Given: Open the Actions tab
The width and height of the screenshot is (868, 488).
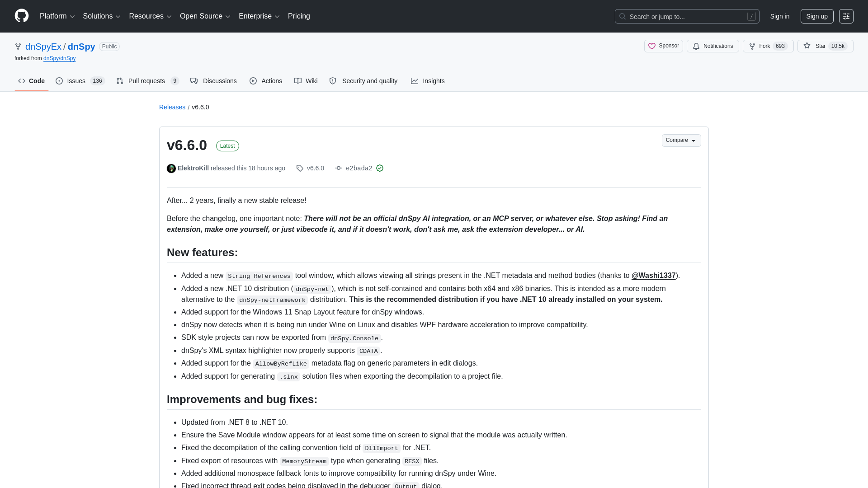Looking at the screenshot, I should point(266,81).
